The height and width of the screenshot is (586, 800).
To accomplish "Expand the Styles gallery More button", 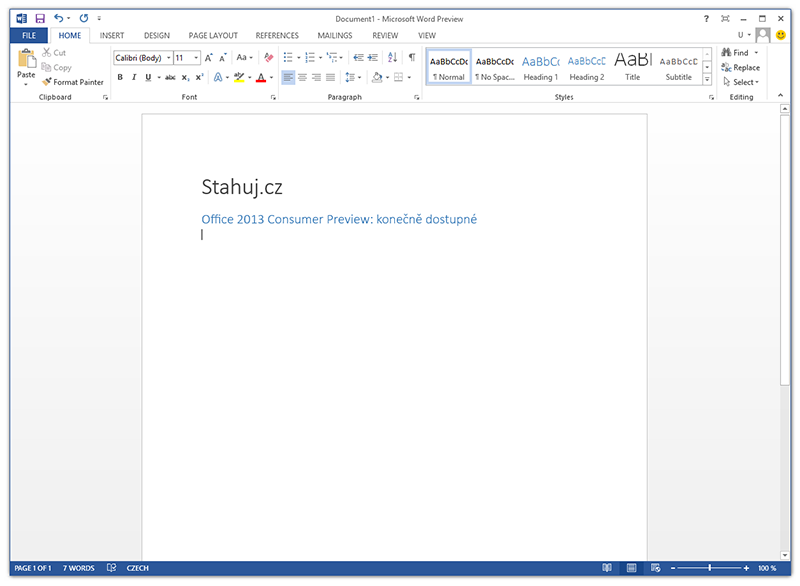I will point(707,79).
